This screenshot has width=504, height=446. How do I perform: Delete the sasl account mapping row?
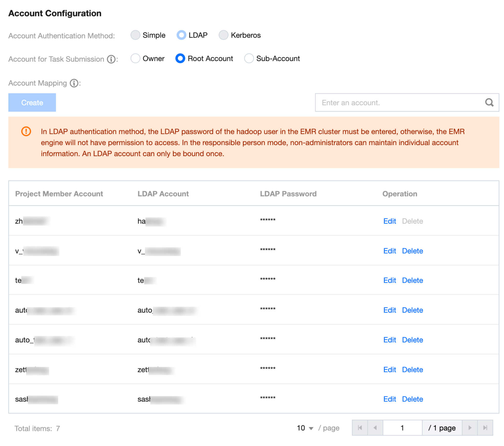click(x=412, y=399)
